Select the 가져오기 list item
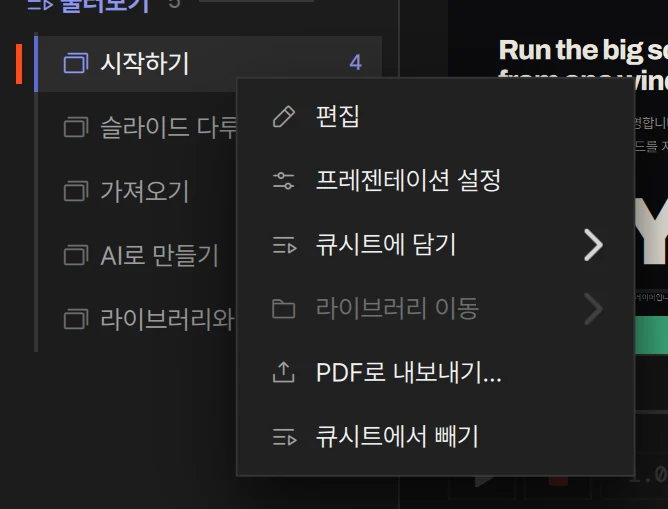Screen dimensions: 668x509 pos(137,191)
